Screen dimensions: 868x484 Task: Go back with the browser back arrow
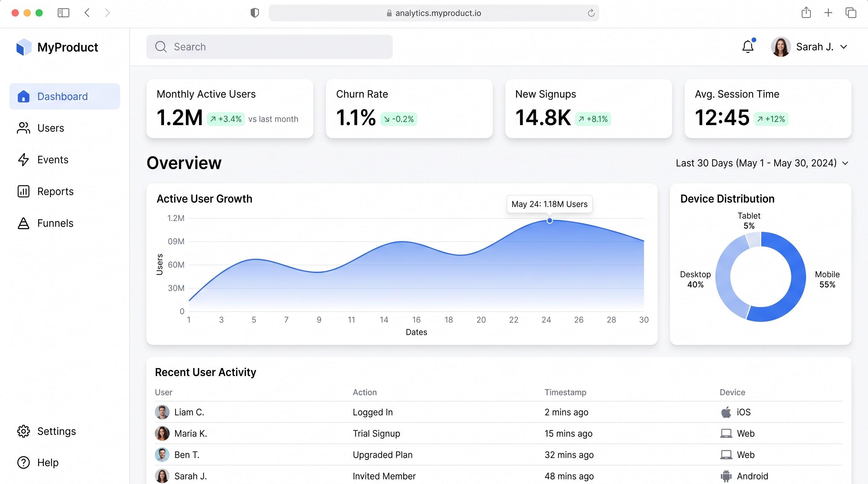pos(87,13)
